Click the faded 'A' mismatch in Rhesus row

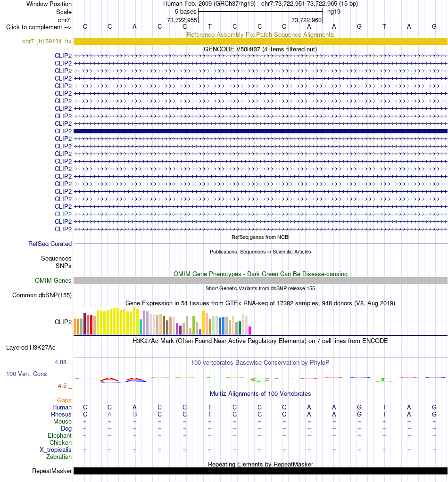(109, 414)
